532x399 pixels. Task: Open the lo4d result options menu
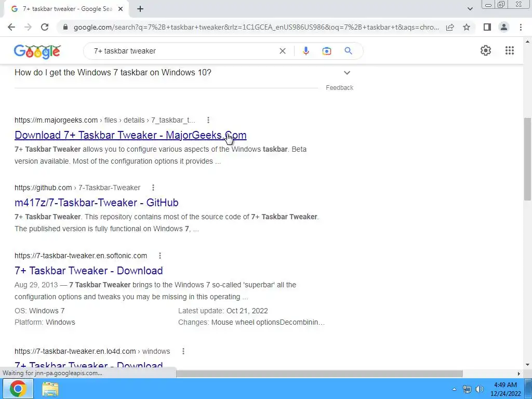183,351
